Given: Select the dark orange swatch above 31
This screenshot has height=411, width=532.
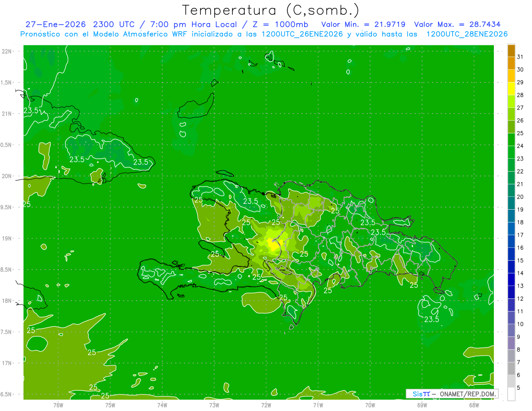Looking at the screenshot, I should tap(511, 50).
